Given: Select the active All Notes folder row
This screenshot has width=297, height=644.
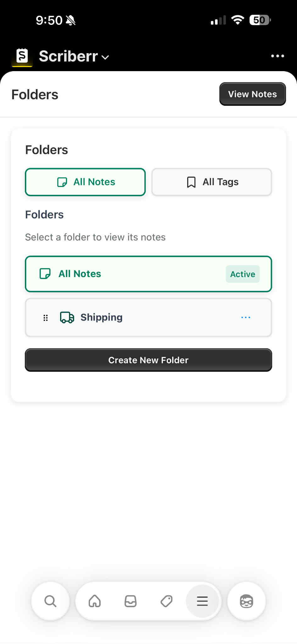Looking at the screenshot, I should pyautogui.click(x=148, y=274).
